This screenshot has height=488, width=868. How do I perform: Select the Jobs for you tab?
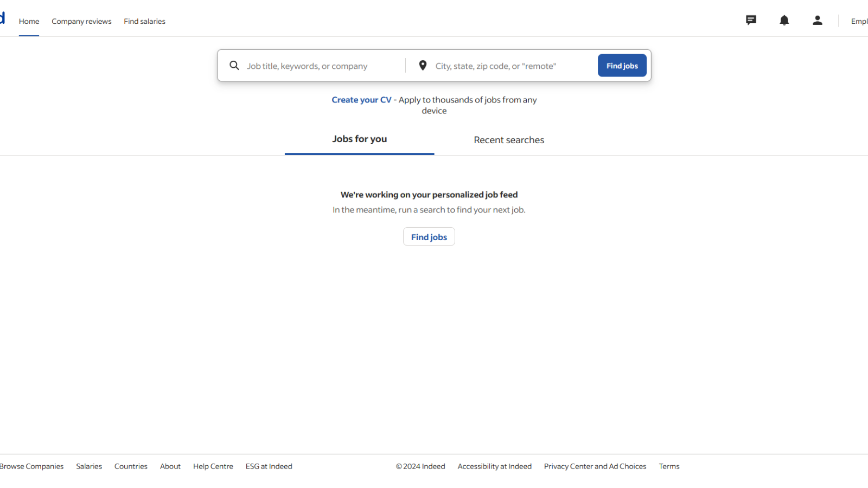tap(359, 139)
